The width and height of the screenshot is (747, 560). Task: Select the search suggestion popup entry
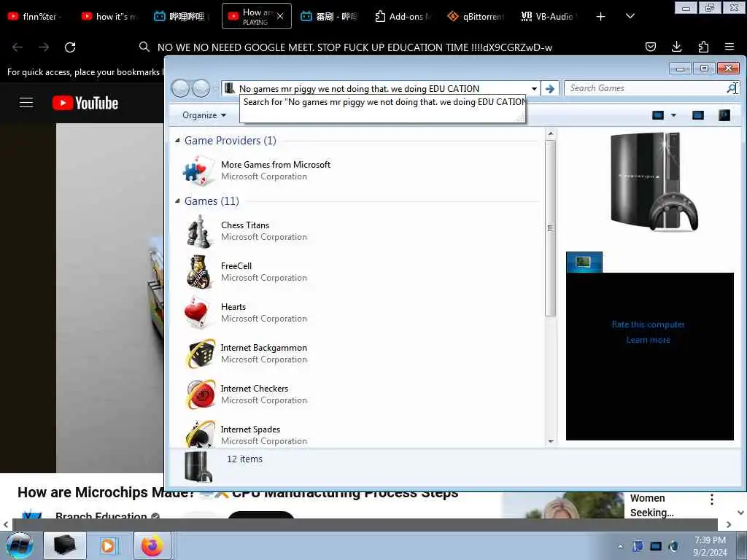pos(382,102)
